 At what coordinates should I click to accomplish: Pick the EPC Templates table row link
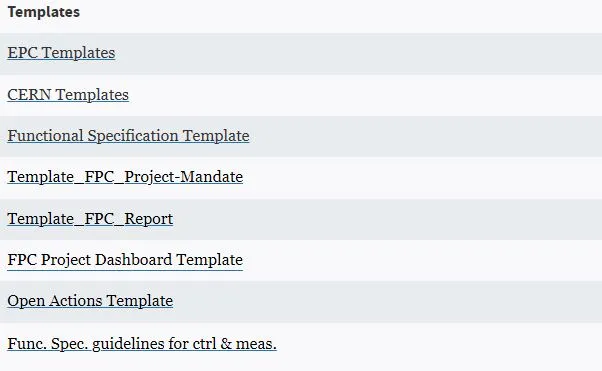tap(61, 53)
